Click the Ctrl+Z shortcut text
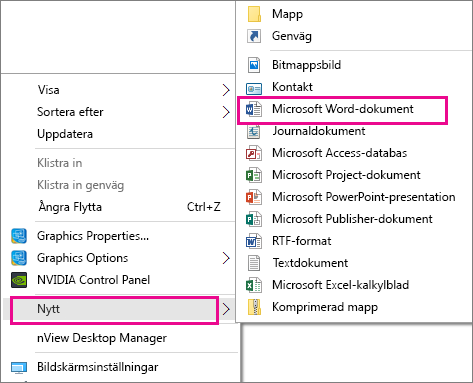473x383 pixels. 204,207
